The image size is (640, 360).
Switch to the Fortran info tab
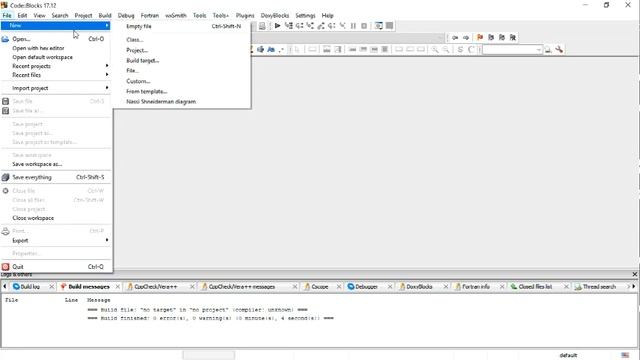coord(476,287)
